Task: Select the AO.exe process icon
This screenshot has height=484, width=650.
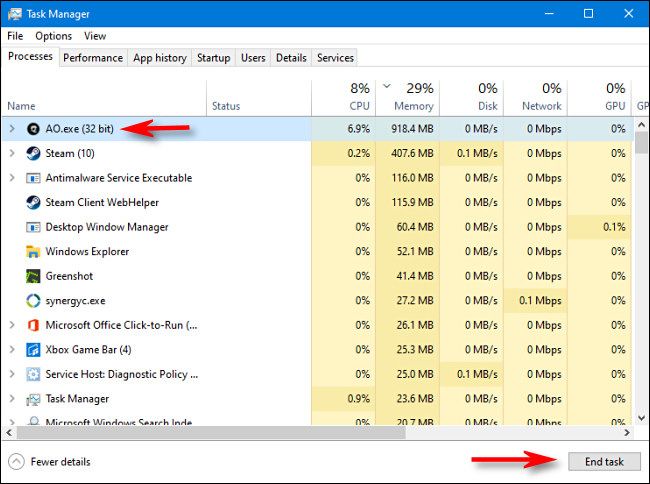Action: [33, 129]
